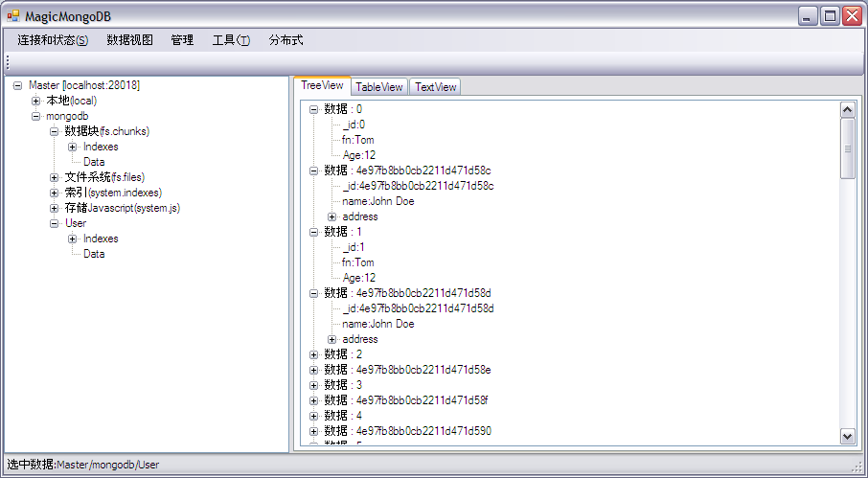The image size is (868, 478).
Task: Select the User collection label
Action: (x=76, y=223)
